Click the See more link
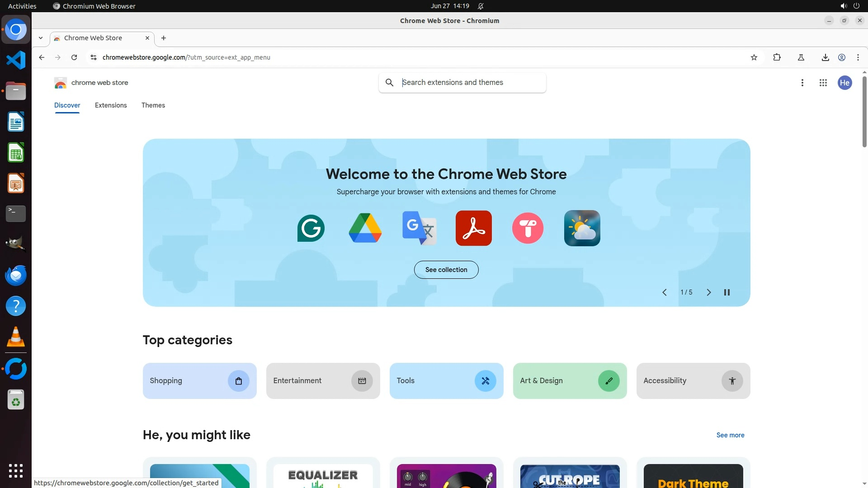This screenshot has width=868, height=488. [x=730, y=435]
